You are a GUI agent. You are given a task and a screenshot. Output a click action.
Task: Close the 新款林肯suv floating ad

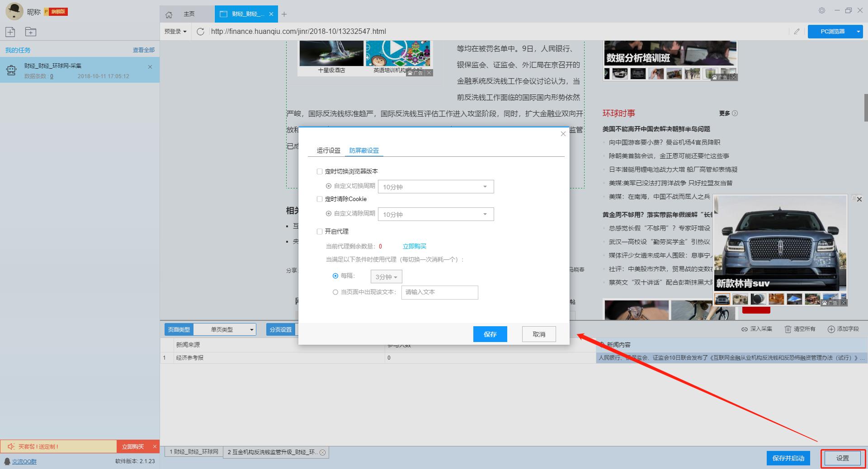point(859,199)
